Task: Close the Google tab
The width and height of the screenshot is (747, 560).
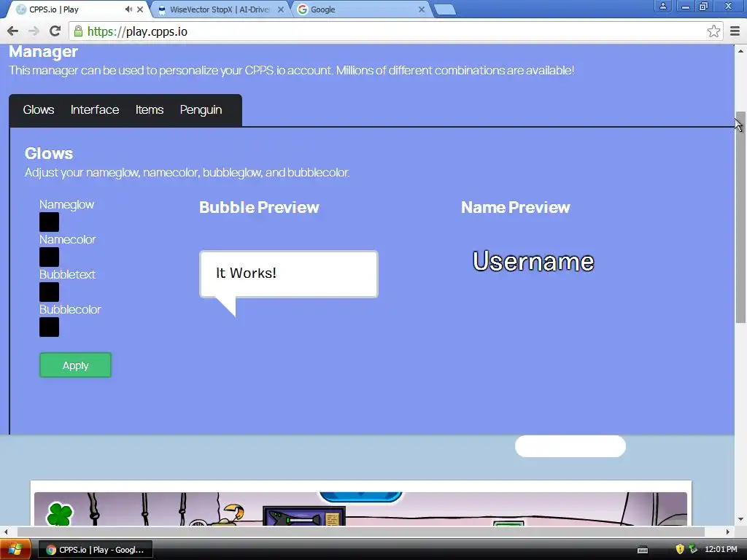Action: click(422, 9)
